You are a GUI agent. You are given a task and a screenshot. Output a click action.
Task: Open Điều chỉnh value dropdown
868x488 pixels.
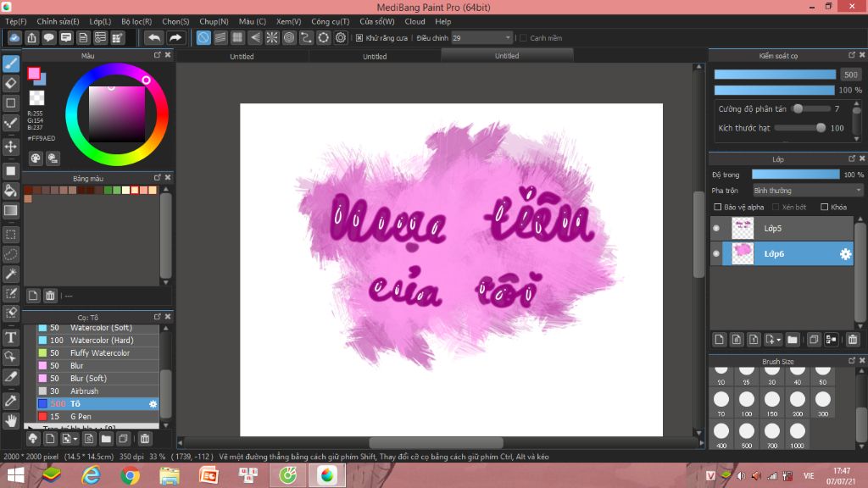[x=508, y=37]
